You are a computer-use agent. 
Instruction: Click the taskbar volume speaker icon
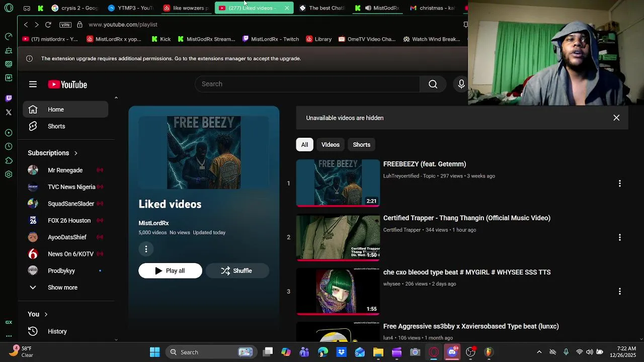pyautogui.click(x=589, y=352)
